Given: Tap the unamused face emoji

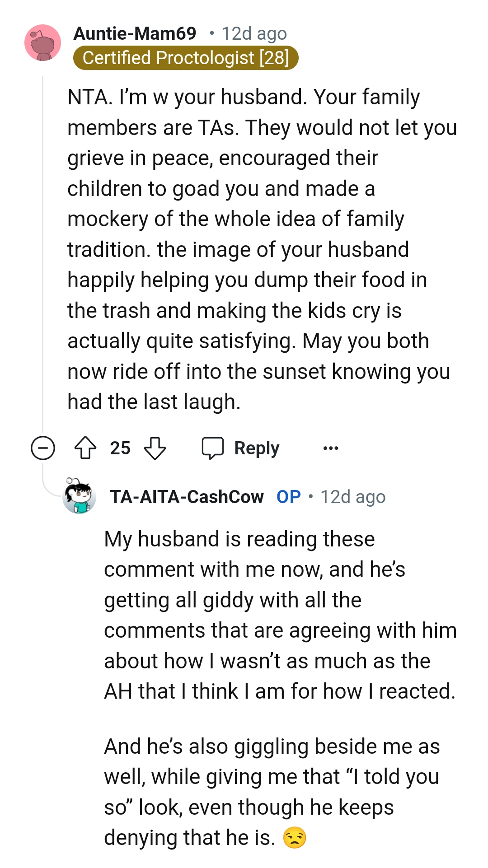Looking at the screenshot, I should click(294, 838).
